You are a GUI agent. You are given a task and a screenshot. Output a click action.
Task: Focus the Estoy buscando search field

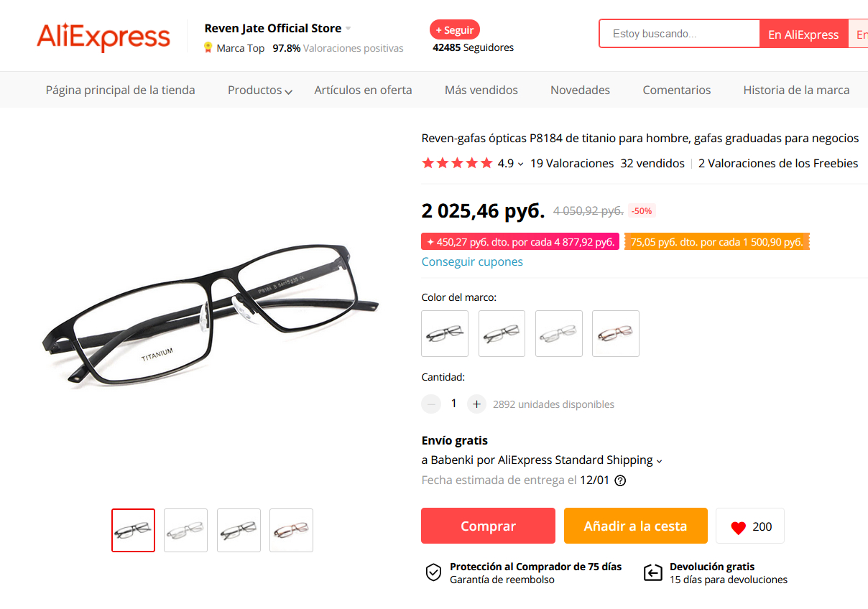[x=679, y=34]
